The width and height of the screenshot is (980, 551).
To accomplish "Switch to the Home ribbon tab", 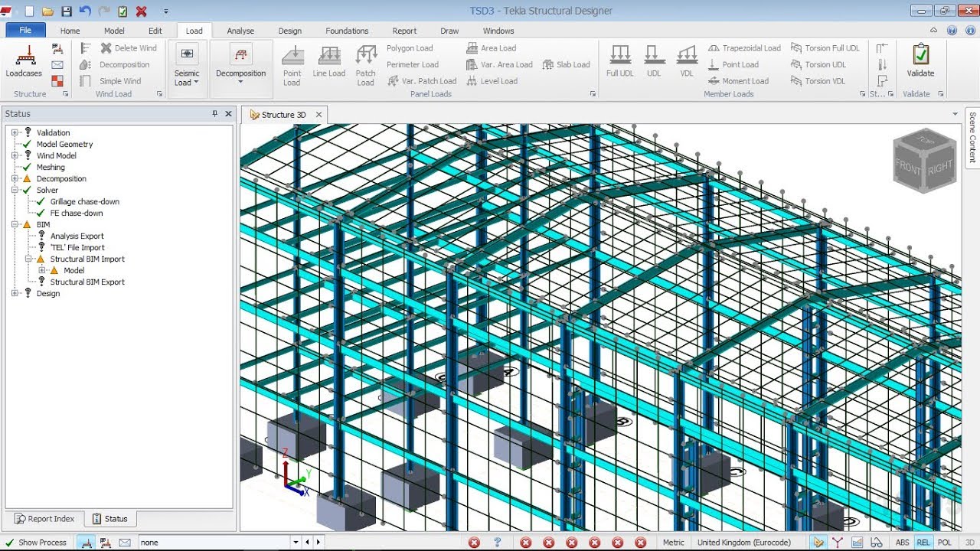I will click(x=70, y=31).
